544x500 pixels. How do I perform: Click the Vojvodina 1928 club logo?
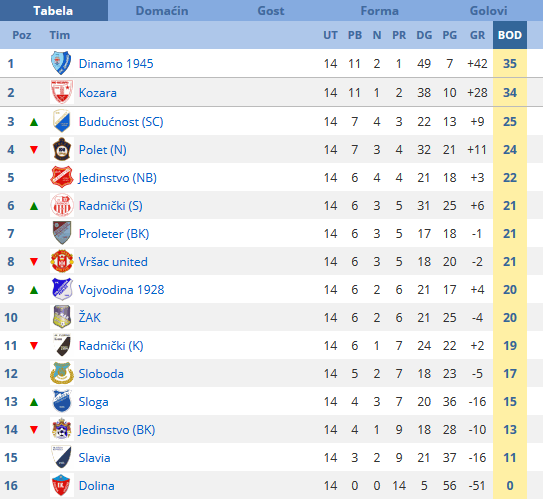point(61,289)
